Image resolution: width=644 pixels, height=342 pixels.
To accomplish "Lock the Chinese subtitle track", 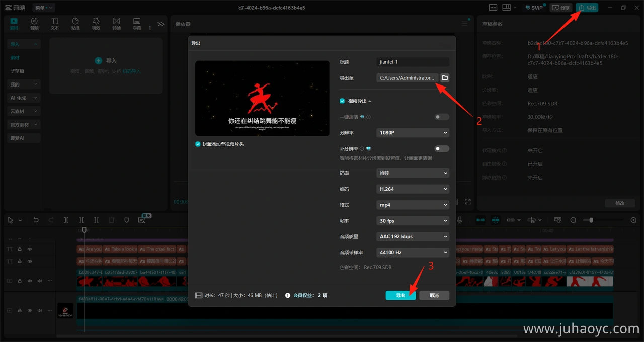I will pos(20,262).
